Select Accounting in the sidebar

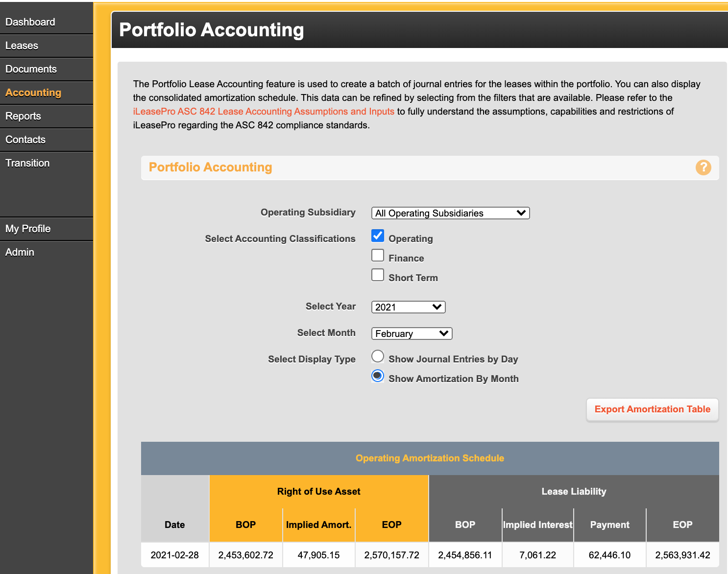coord(47,93)
